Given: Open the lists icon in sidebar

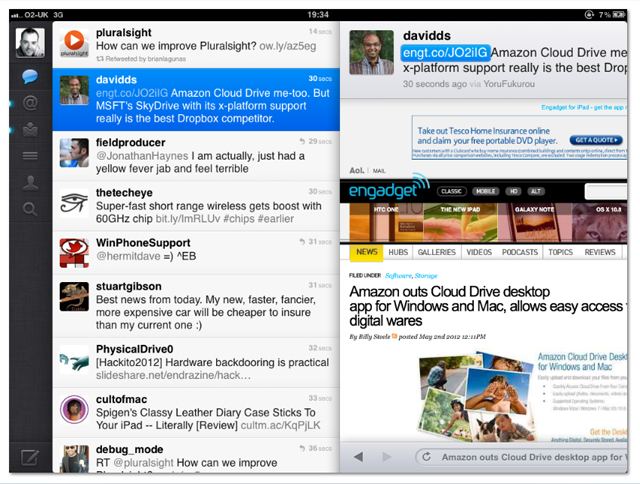Looking at the screenshot, I should point(30,155).
